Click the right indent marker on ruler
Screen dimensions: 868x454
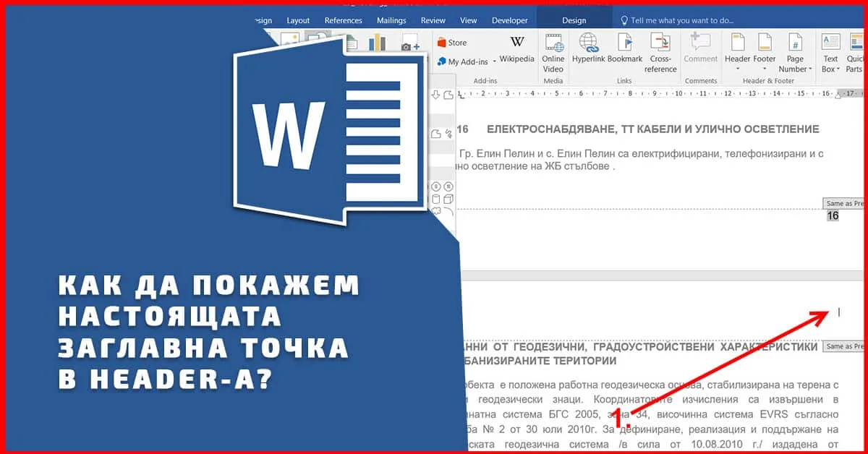click(838, 95)
